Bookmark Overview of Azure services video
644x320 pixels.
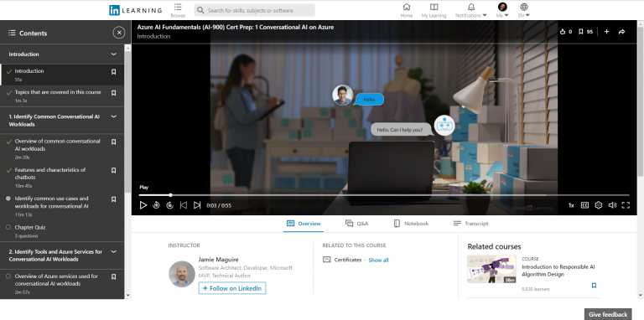(x=114, y=277)
